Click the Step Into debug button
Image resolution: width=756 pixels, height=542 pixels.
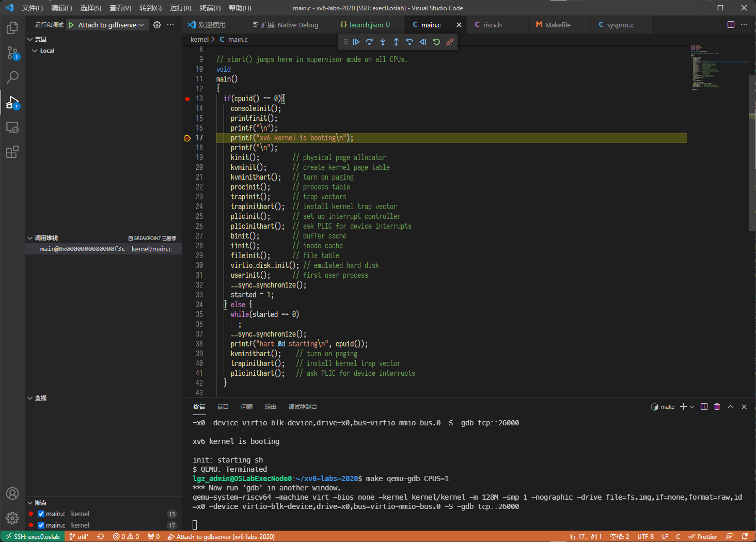pyautogui.click(x=383, y=42)
